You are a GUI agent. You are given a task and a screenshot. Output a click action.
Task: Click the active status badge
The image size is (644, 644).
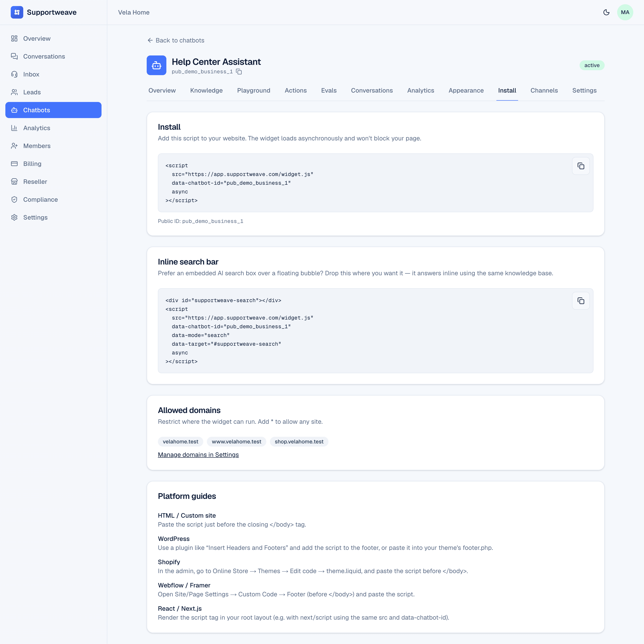pos(592,65)
